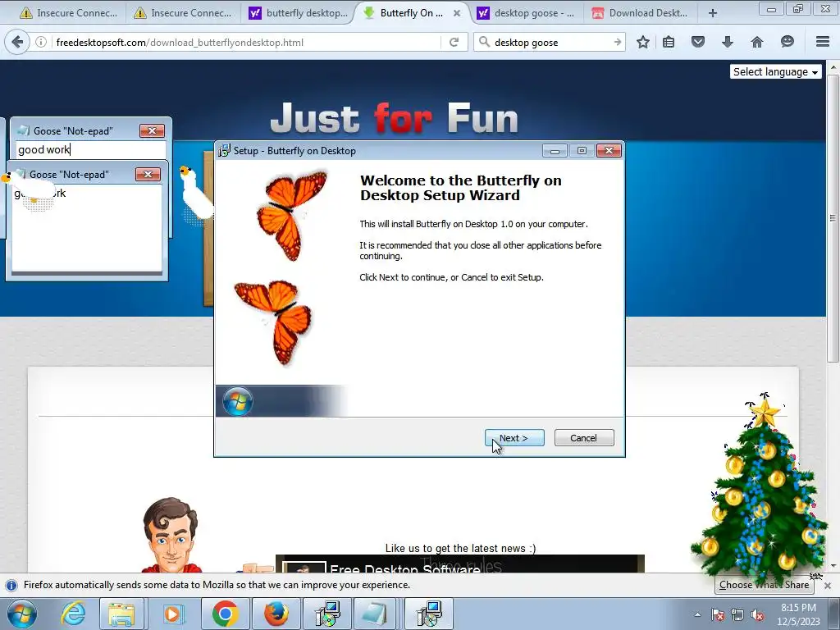Switch to desktop goose Yahoo tab
Image resolution: width=840 pixels, height=630 pixels.
pos(526,13)
